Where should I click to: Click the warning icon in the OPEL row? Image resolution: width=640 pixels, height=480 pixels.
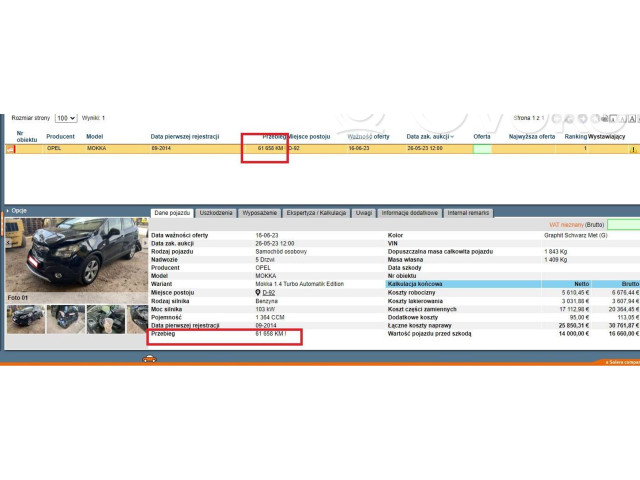click(x=633, y=149)
